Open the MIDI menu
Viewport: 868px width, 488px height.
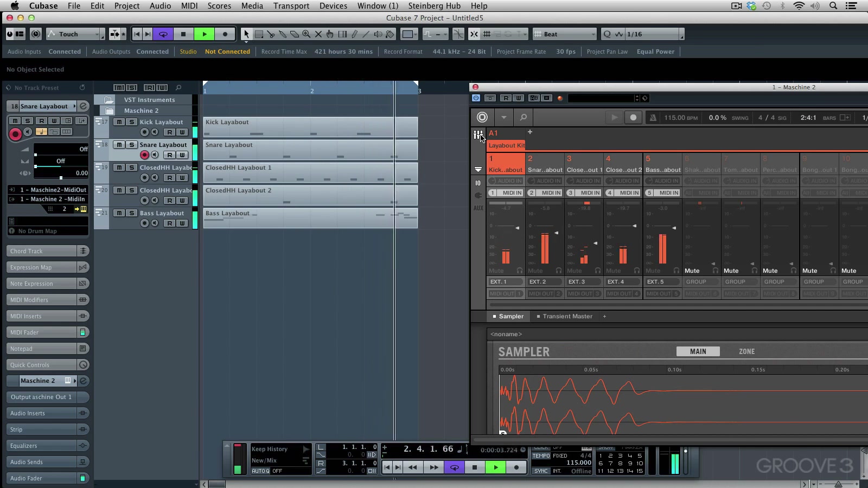(189, 6)
